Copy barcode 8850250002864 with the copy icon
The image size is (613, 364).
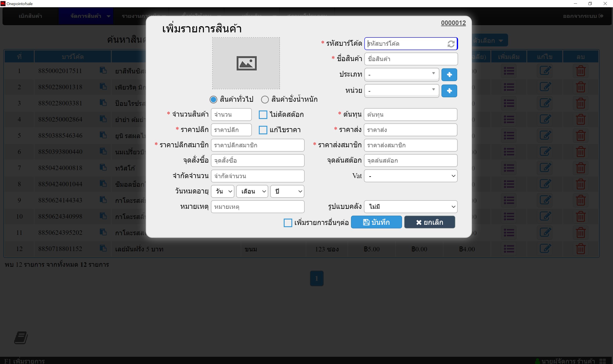[x=103, y=119]
